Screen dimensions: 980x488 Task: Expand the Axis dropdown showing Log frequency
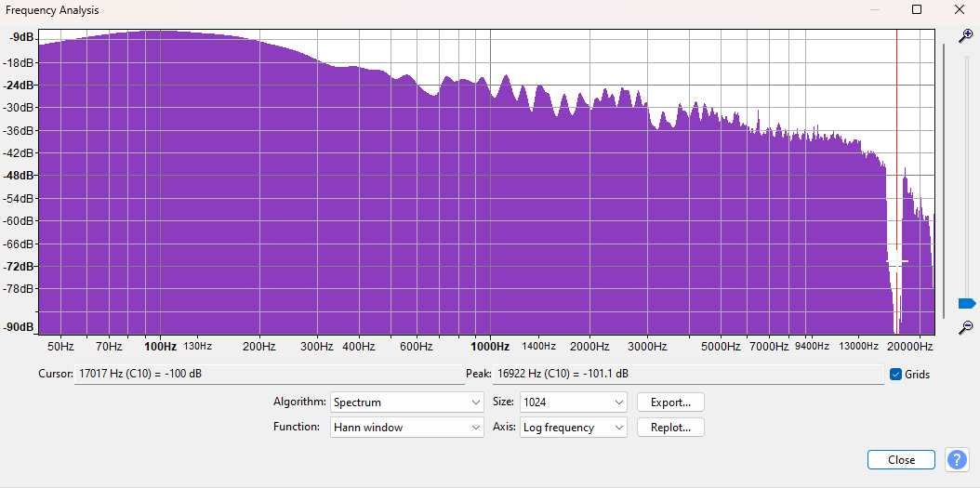click(574, 428)
